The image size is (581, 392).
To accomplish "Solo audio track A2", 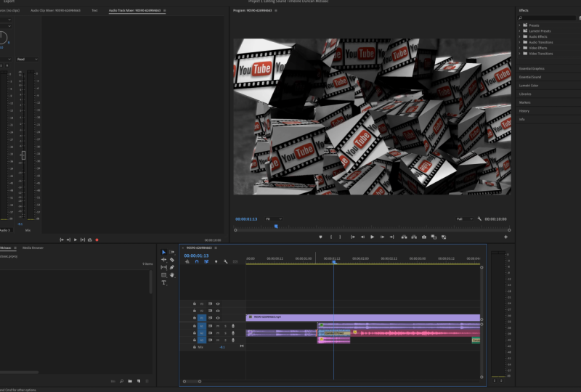I will point(225,333).
